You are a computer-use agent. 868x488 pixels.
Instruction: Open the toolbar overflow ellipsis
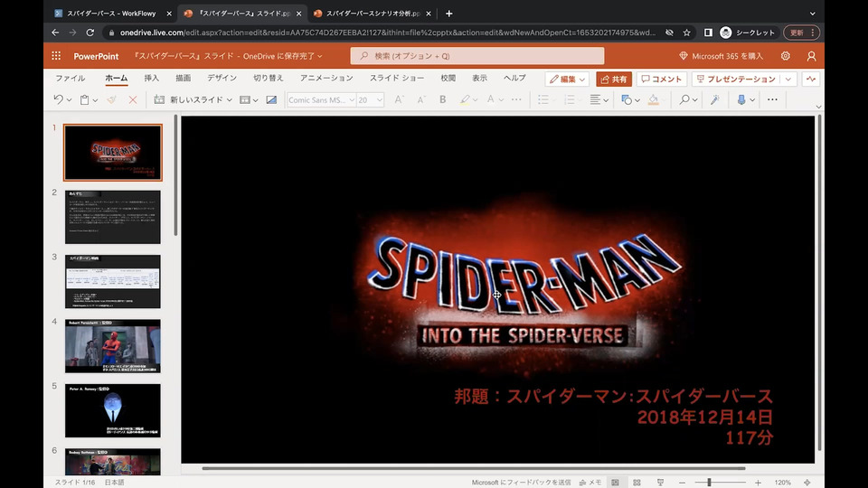point(772,99)
